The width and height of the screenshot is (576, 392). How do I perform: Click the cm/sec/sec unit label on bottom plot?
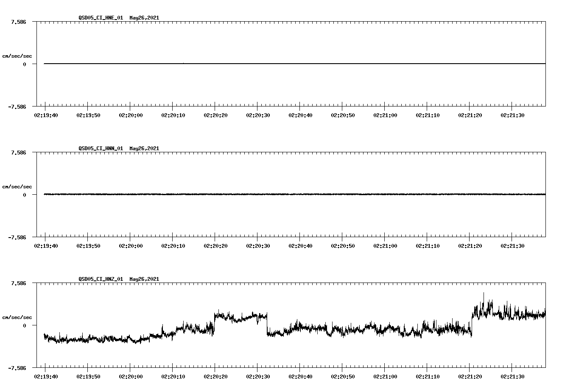coord(17,316)
